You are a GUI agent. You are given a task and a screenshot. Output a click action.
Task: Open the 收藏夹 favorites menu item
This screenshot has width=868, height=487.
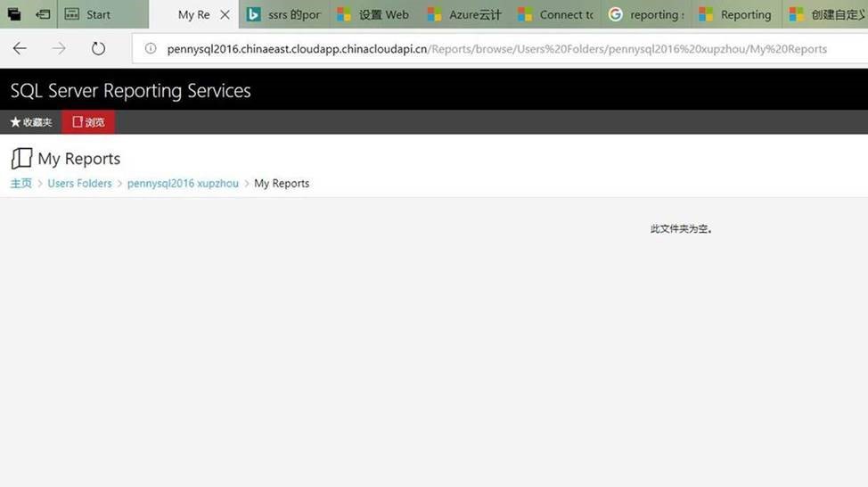click(x=31, y=122)
